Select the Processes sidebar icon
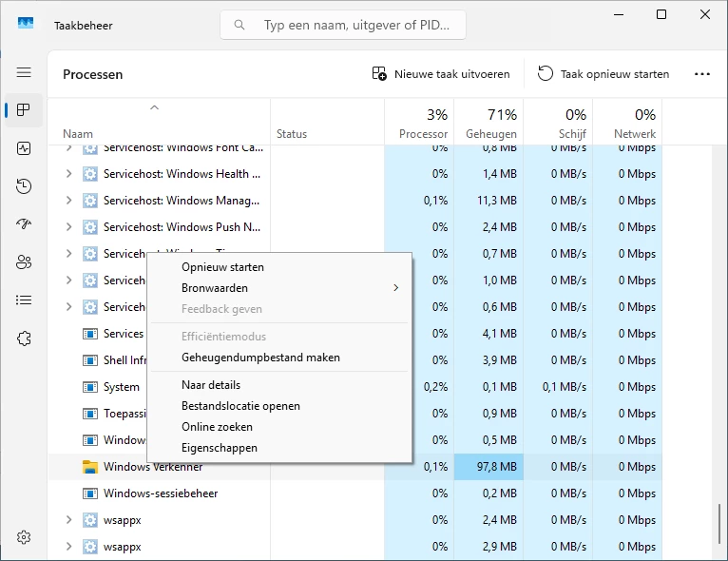 tap(23, 110)
